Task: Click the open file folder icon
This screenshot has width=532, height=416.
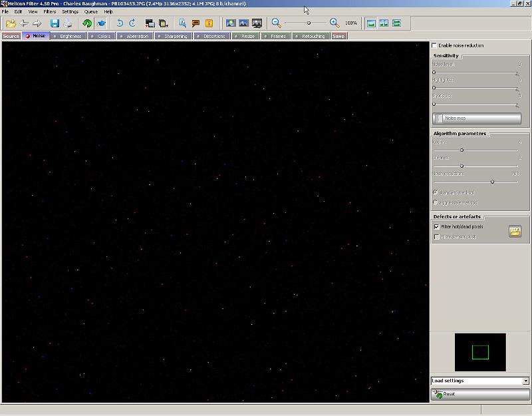Action: [11, 23]
